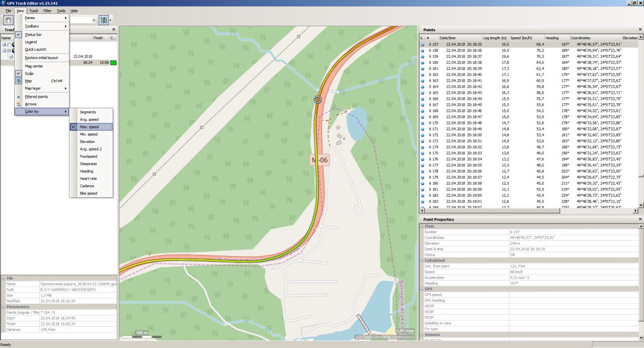
Task: Sort points by Coordinates column
Action: 595,38
